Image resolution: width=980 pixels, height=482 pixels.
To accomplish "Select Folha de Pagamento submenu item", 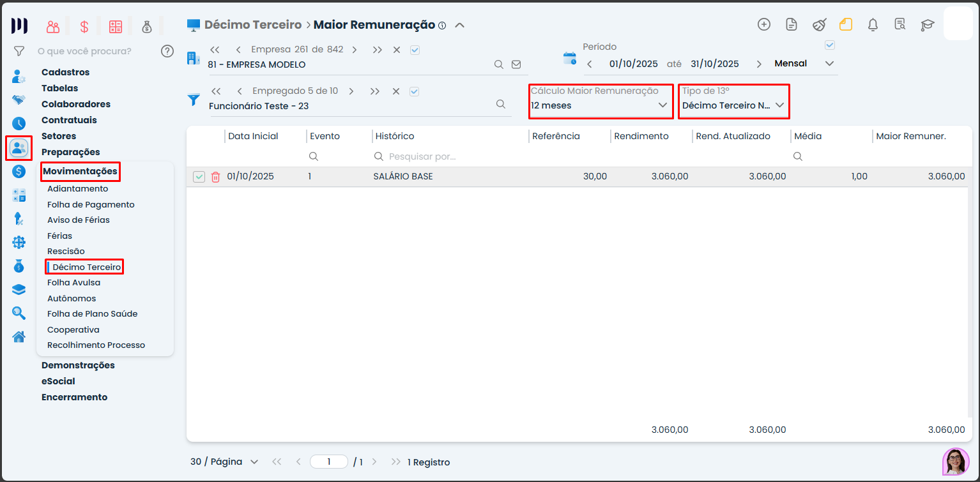I will click(x=91, y=204).
